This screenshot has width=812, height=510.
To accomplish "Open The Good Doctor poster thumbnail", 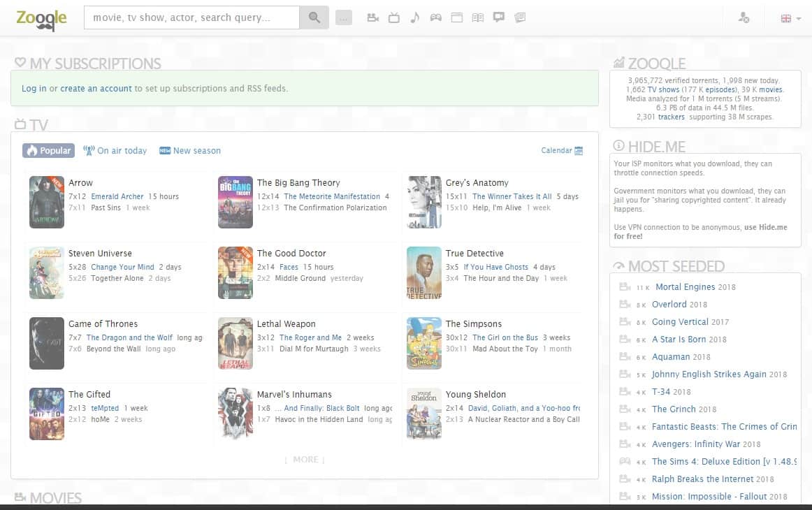I will pyautogui.click(x=235, y=273).
